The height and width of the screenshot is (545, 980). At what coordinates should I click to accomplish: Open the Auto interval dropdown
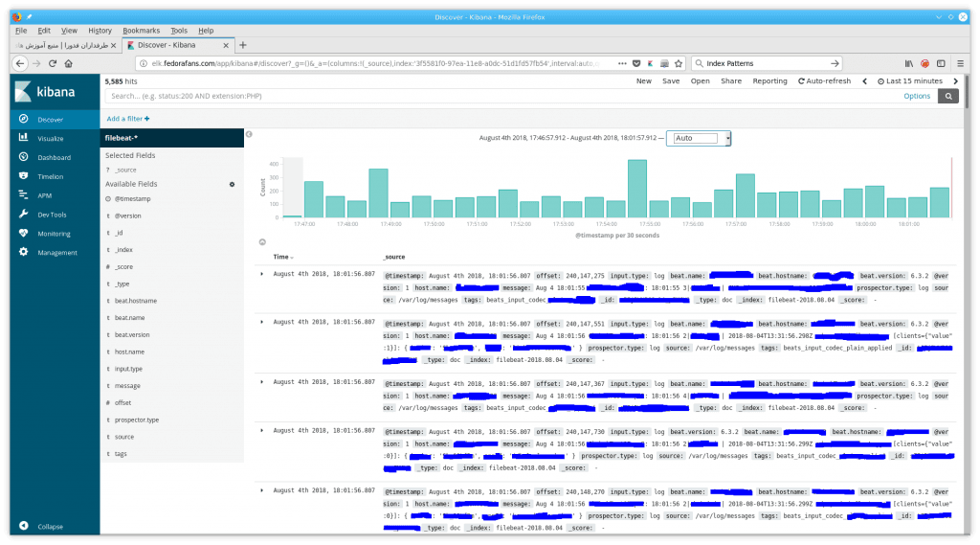pos(699,138)
